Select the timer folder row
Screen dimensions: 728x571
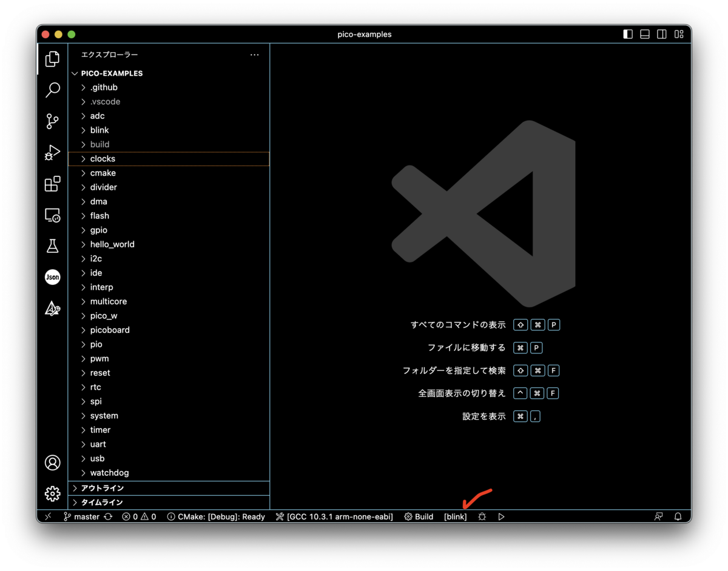point(169,430)
